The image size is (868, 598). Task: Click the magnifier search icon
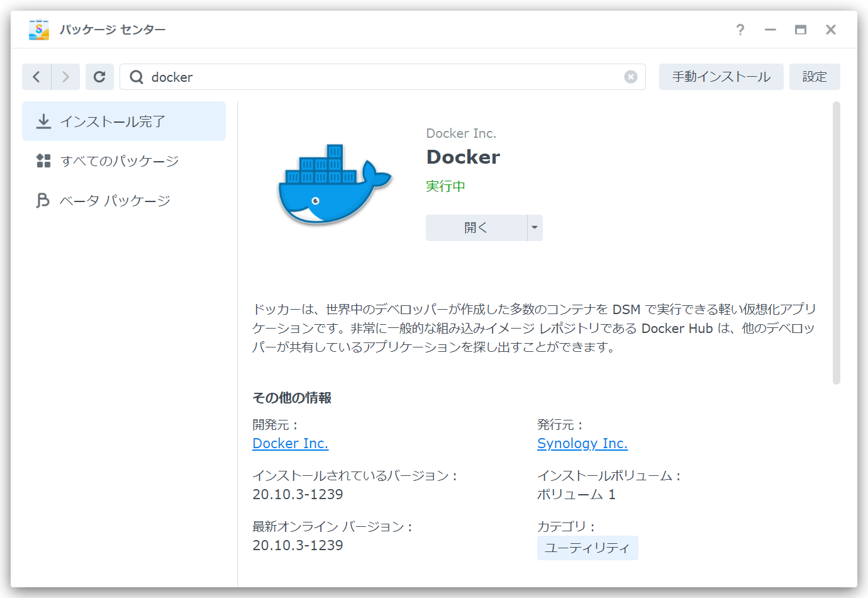pyautogui.click(x=136, y=77)
